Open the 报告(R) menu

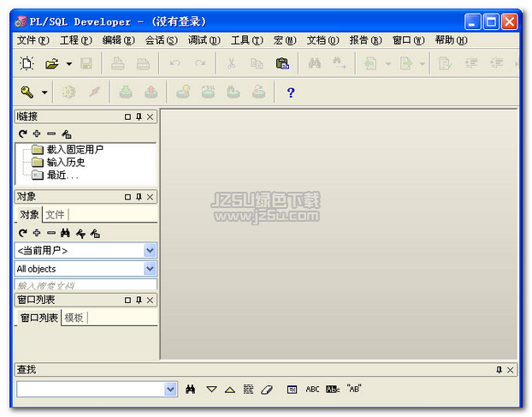click(x=365, y=40)
